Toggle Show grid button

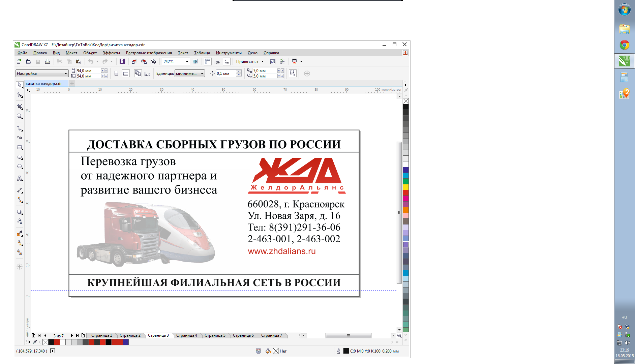217,61
